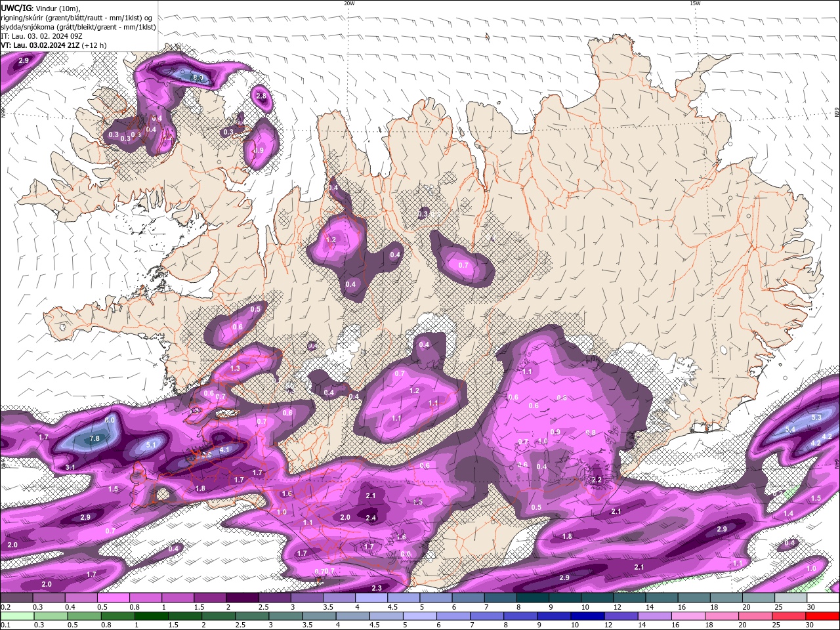
Task: Click the '5.4' precipitation value on the map
Action: tap(790, 429)
